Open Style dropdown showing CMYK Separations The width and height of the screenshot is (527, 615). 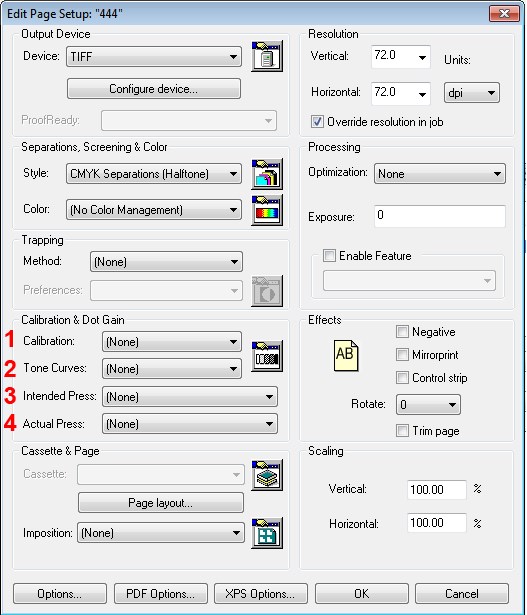154,174
